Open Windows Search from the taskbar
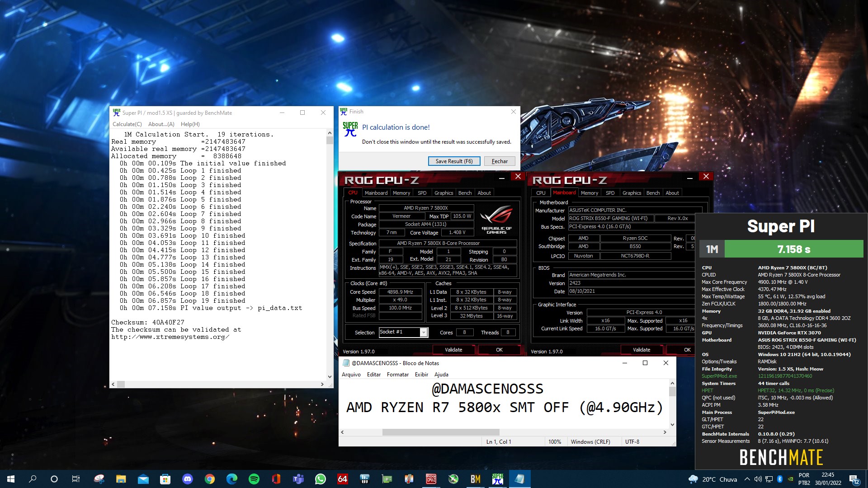The width and height of the screenshot is (868, 488). pyautogui.click(x=33, y=479)
